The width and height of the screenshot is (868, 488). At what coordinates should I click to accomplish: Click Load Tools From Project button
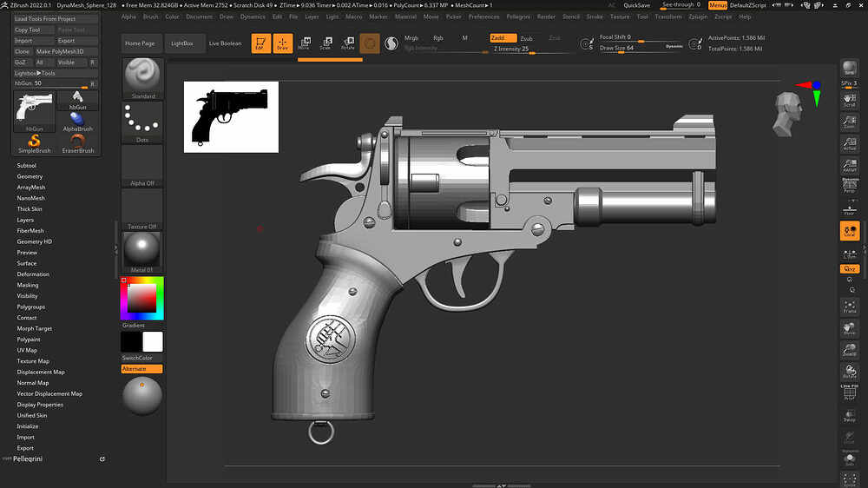56,19
